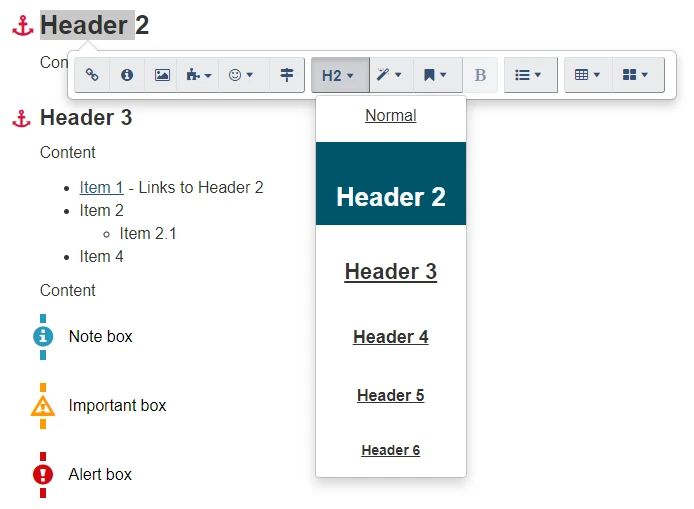694x509 pixels.
Task: Open the table insert dropdown
Action: (588, 75)
